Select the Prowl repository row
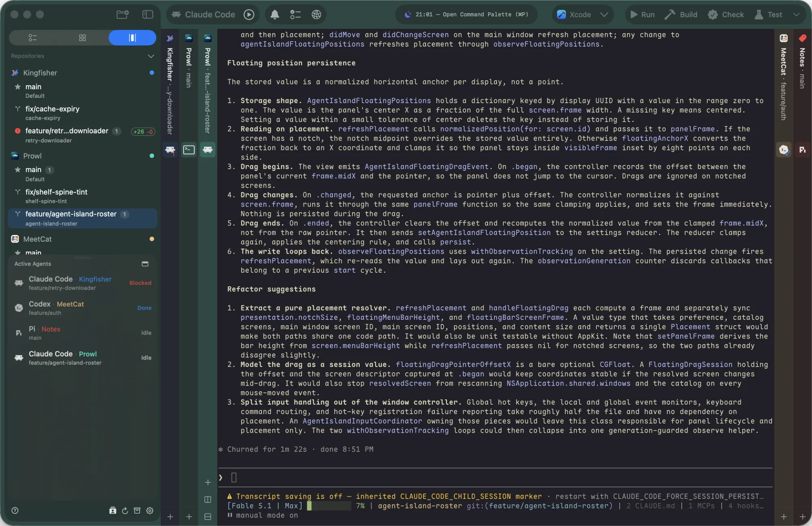812x526 pixels. (82, 156)
